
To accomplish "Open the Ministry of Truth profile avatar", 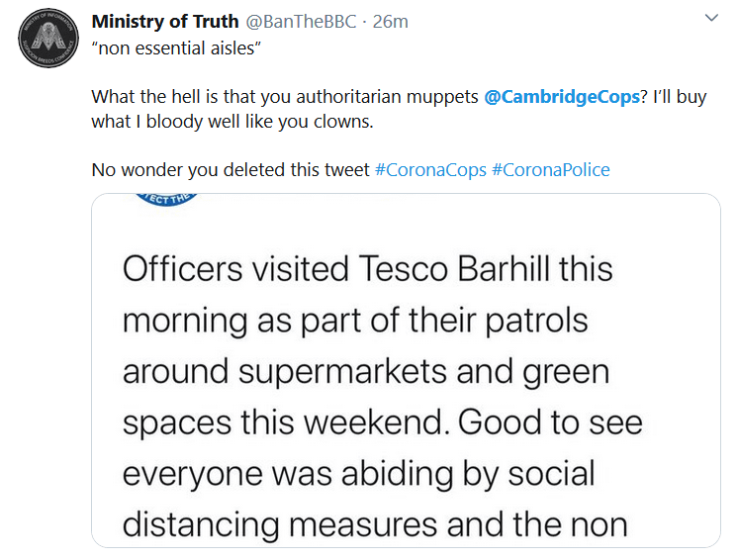I will 48,39.
